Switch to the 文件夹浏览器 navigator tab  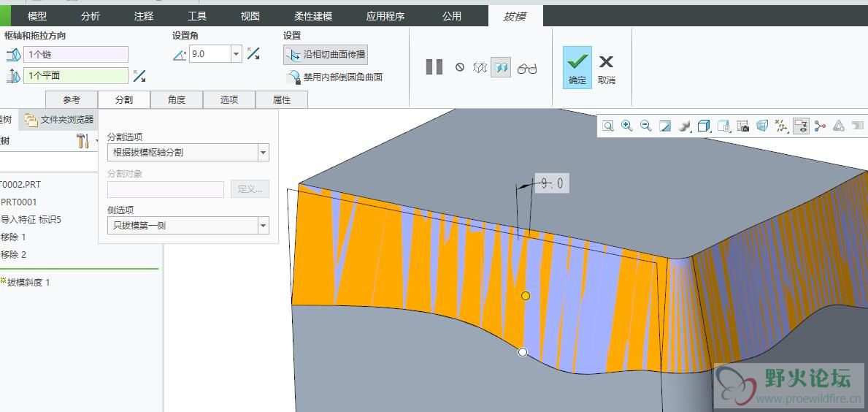click(59, 119)
